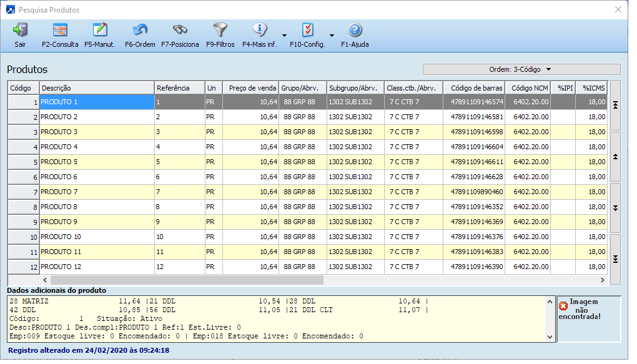
Task: Click the F6-Ordem sort icon
Action: click(140, 35)
